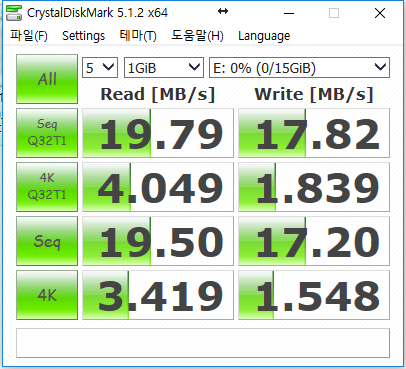Click the resize arrow icon in title bar
This screenshot has height=369, width=406.
click(223, 12)
